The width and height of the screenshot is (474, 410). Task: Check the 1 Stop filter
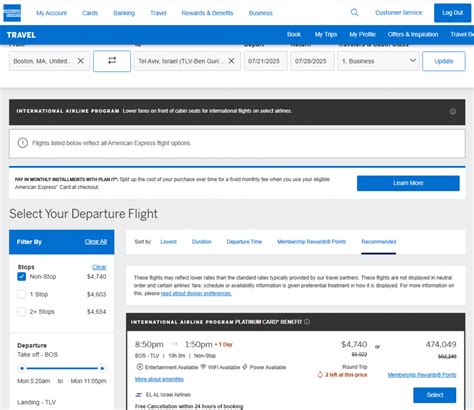tap(22, 294)
